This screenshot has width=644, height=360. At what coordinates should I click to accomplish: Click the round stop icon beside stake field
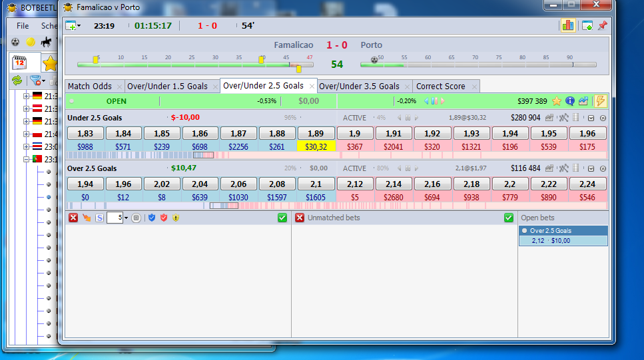coord(137,218)
